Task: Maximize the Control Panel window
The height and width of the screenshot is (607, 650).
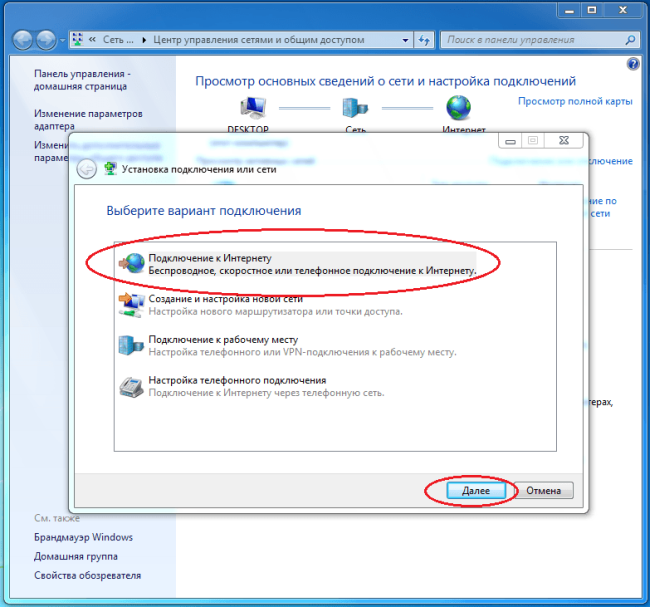Action: [592, 10]
